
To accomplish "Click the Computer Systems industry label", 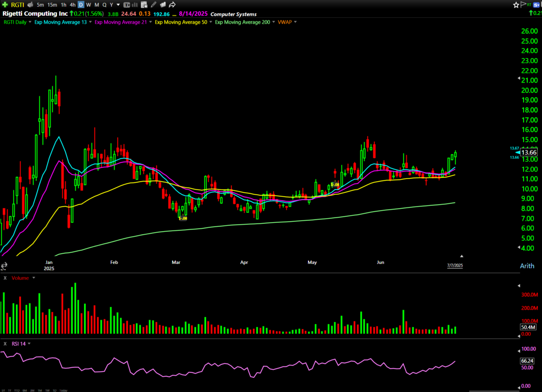I will tap(234, 14).
